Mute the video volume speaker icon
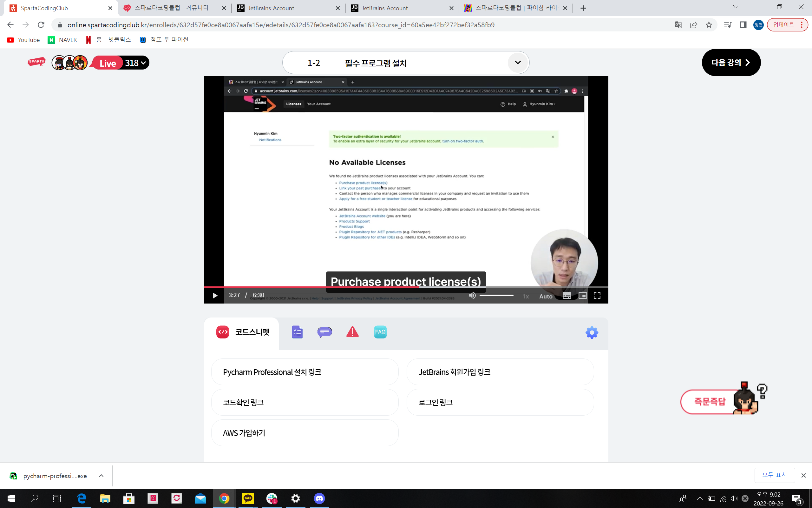 pyautogui.click(x=472, y=295)
